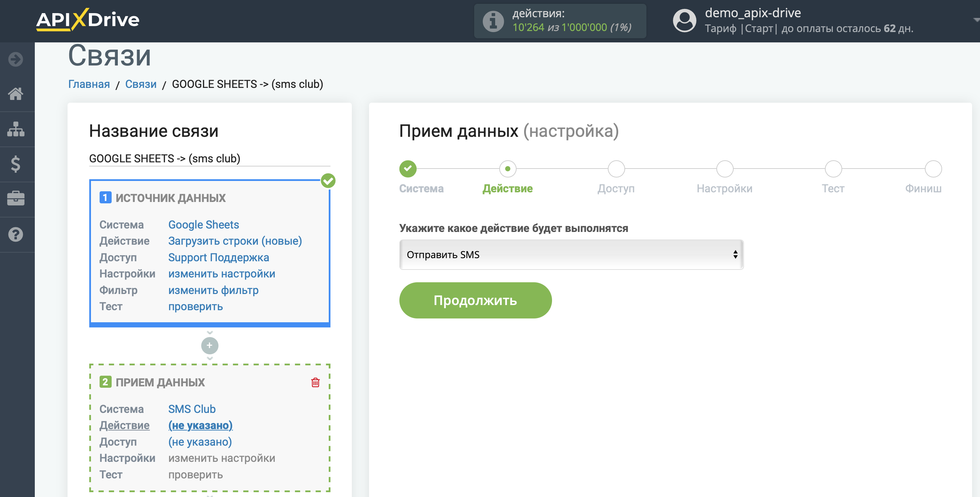Go to the Система step circle
Image resolution: width=980 pixels, height=497 pixels.
coord(408,169)
